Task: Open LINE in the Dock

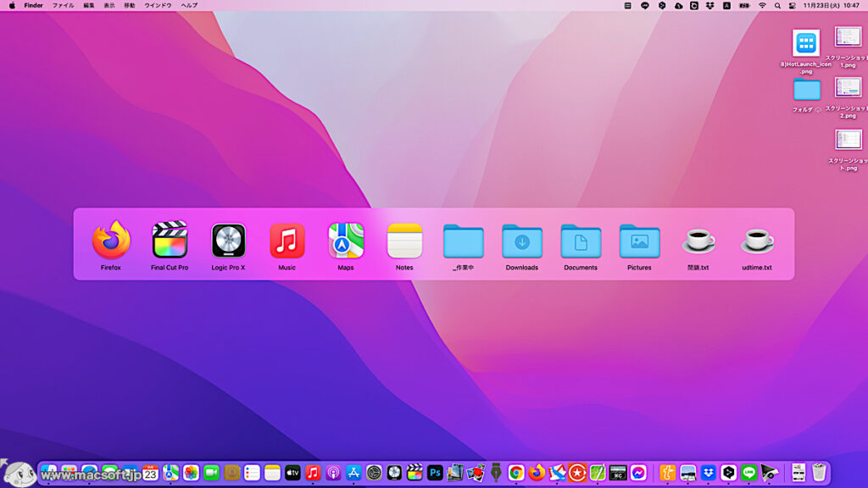Action: pyautogui.click(x=749, y=473)
